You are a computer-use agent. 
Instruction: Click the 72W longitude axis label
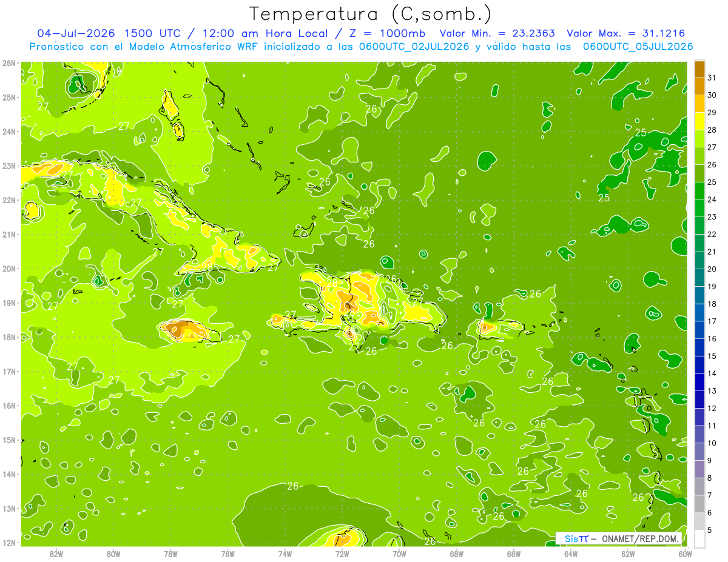coord(342,554)
